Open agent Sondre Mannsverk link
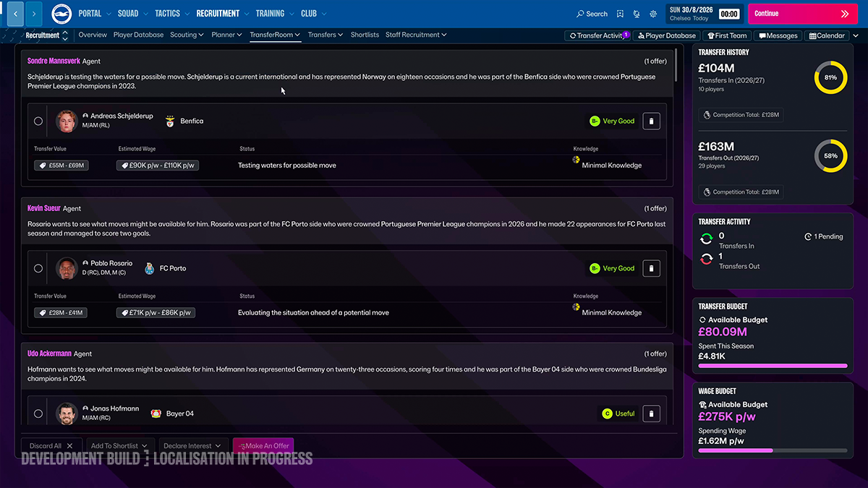 click(54, 61)
